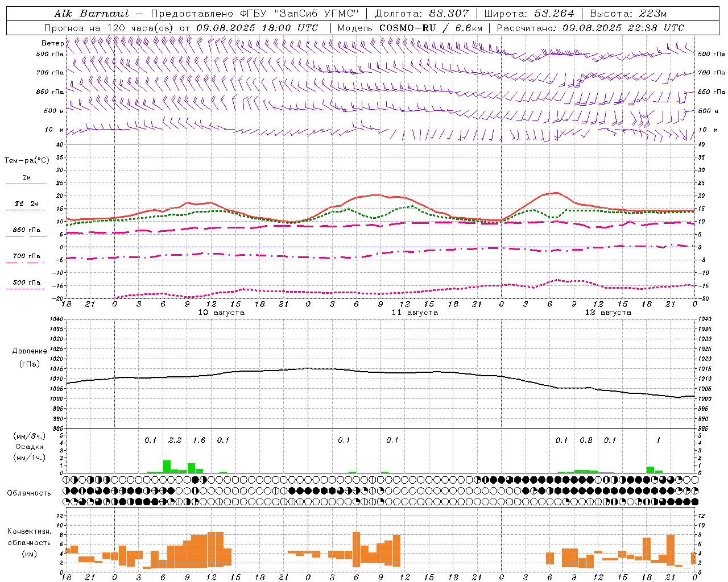
Task: Click the left 10 м wind level label
Action: [55, 130]
